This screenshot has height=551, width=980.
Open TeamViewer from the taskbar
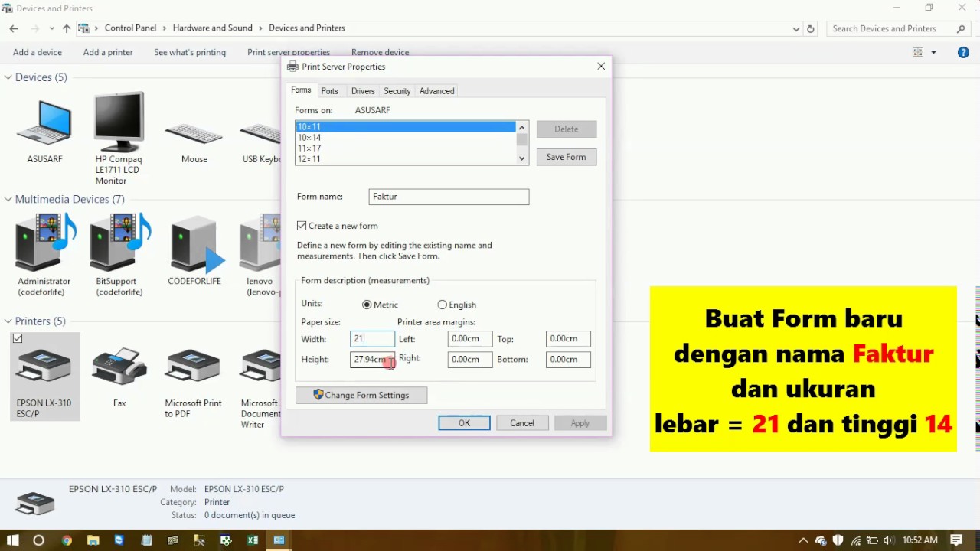pyautogui.click(x=119, y=540)
